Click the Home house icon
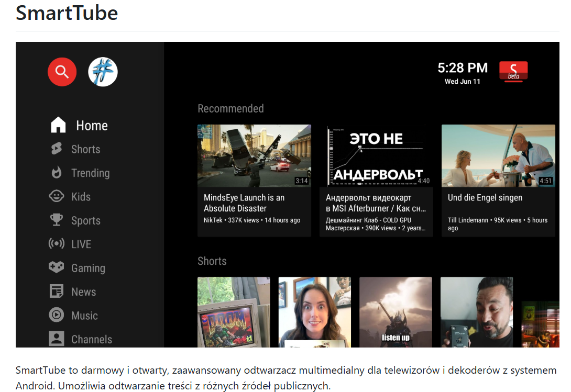Image resolution: width=571 pixels, height=392 pixels. [x=58, y=125]
